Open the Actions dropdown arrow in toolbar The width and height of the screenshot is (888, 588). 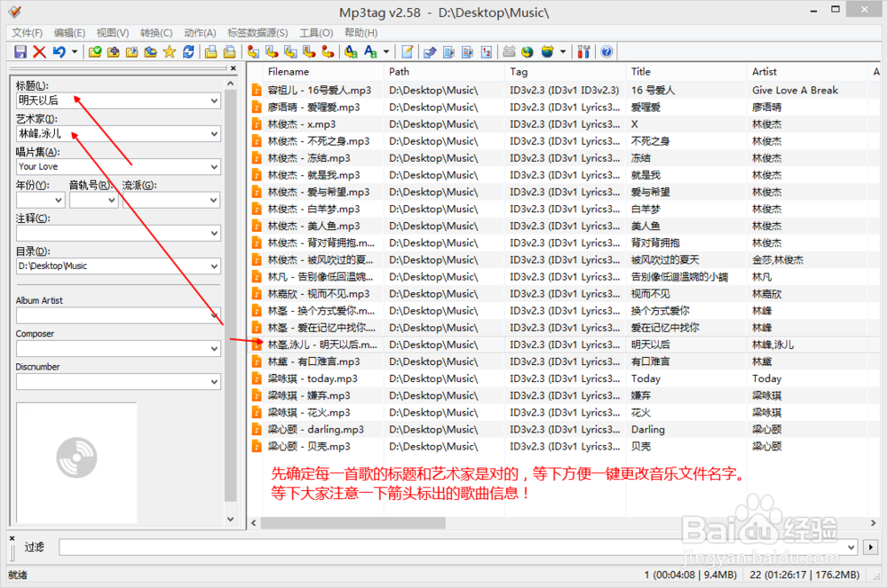point(386,52)
